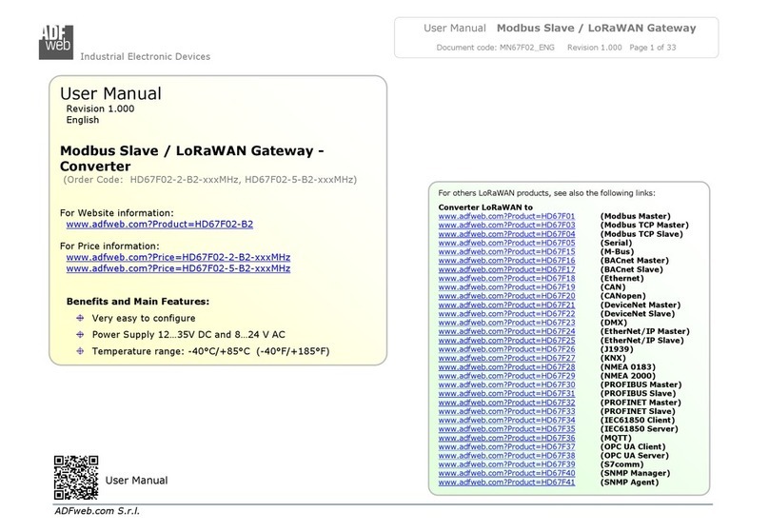Viewport: 769px width, 532px height.
Task: Click the '(MQTT)' protocol label
Action: tap(616, 438)
